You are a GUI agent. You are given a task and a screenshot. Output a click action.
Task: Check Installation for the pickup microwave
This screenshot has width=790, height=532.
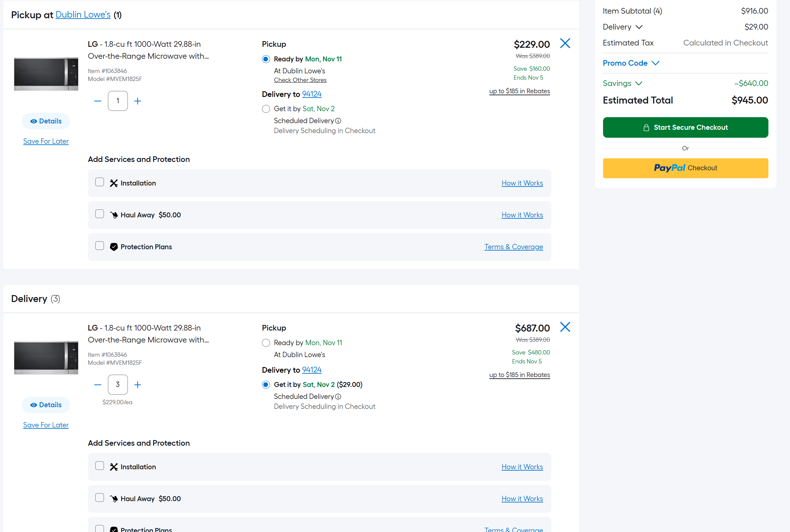point(100,182)
